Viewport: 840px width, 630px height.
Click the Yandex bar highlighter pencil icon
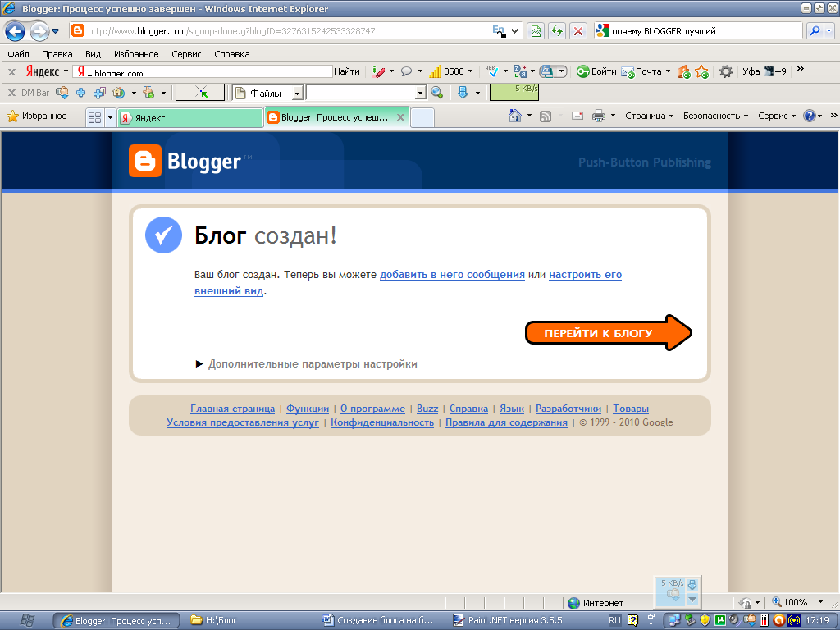point(379,71)
